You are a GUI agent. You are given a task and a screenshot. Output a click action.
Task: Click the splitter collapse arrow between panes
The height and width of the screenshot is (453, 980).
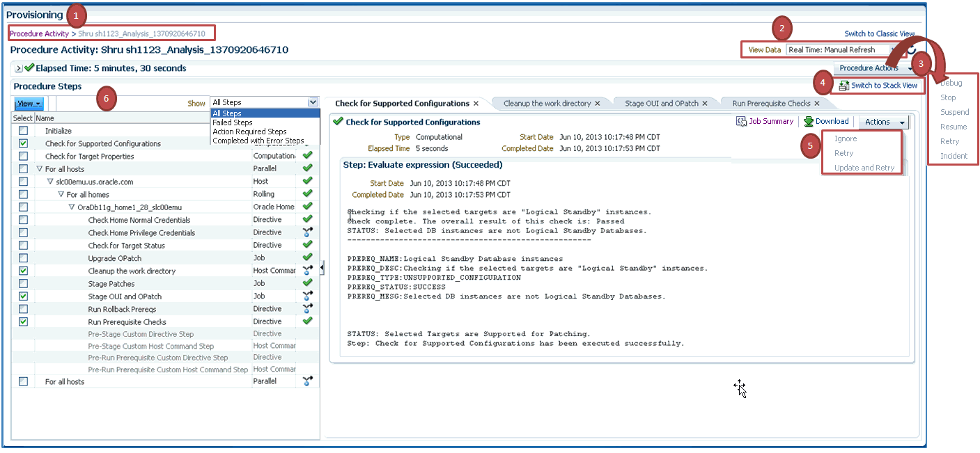coord(322,268)
